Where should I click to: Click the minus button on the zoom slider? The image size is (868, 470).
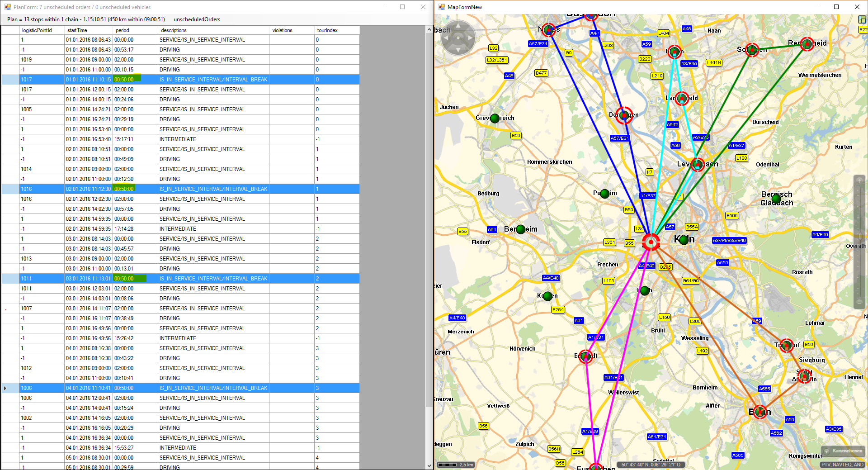[x=859, y=304]
